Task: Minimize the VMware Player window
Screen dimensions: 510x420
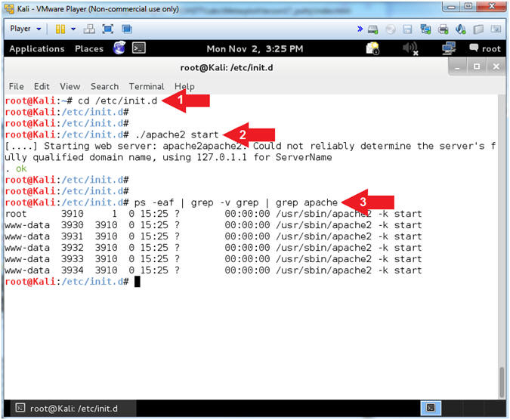Action: 451,7
